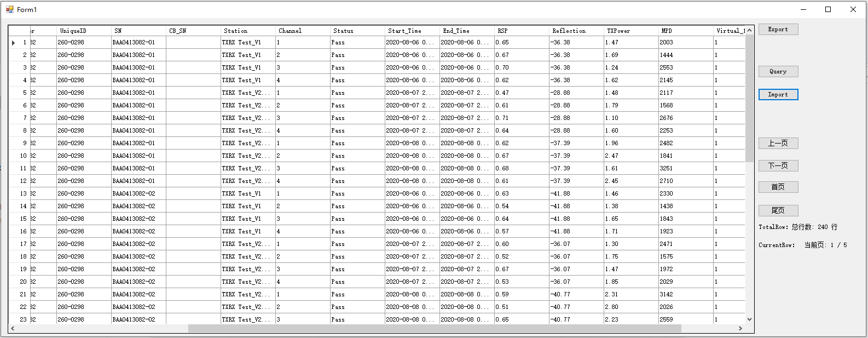Run the Query button
The image size is (868, 338).
778,71
